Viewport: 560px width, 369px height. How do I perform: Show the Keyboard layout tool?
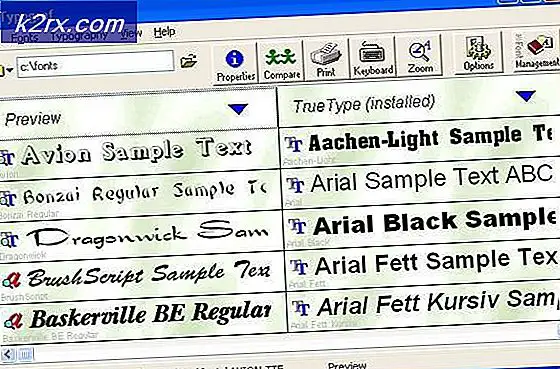[372, 57]
